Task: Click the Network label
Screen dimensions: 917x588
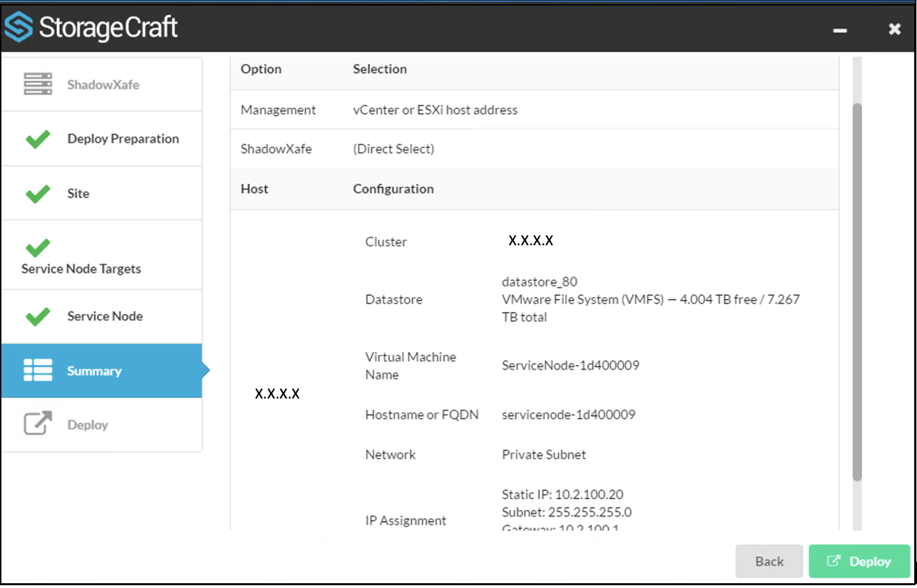Action: (x=390, y=454)
